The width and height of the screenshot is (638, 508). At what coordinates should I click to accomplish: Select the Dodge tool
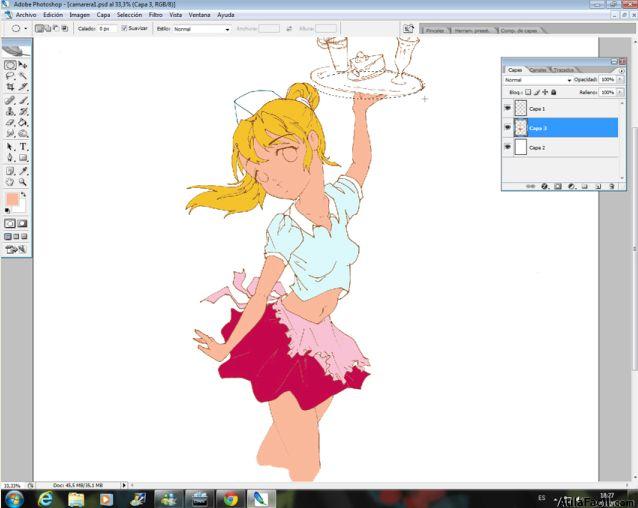coord(23,133)
